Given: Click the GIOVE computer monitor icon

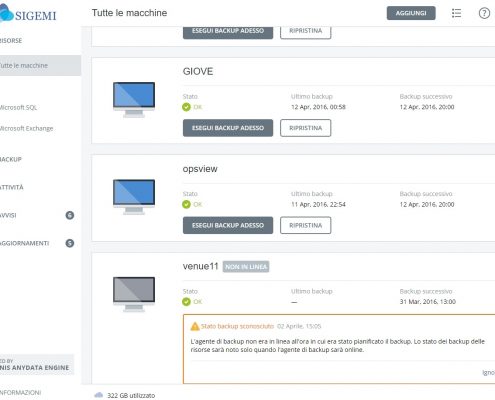Looking at the screenshot, I should [x=134, y=100].
